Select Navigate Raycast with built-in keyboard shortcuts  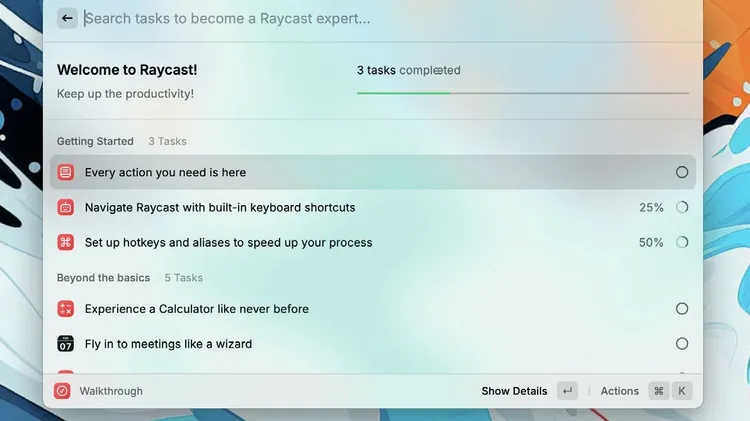coord(373,207)
